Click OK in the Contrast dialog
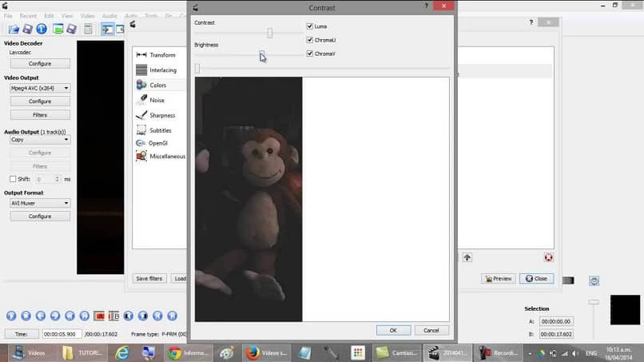This screenshot has height=362, width=644. pyautogui.click(x=393, y=330)
